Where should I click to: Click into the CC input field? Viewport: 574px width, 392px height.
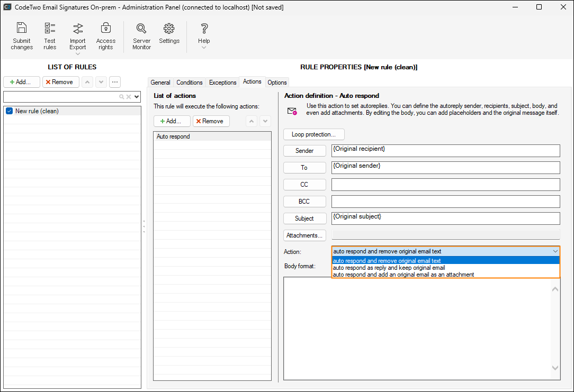445,185
